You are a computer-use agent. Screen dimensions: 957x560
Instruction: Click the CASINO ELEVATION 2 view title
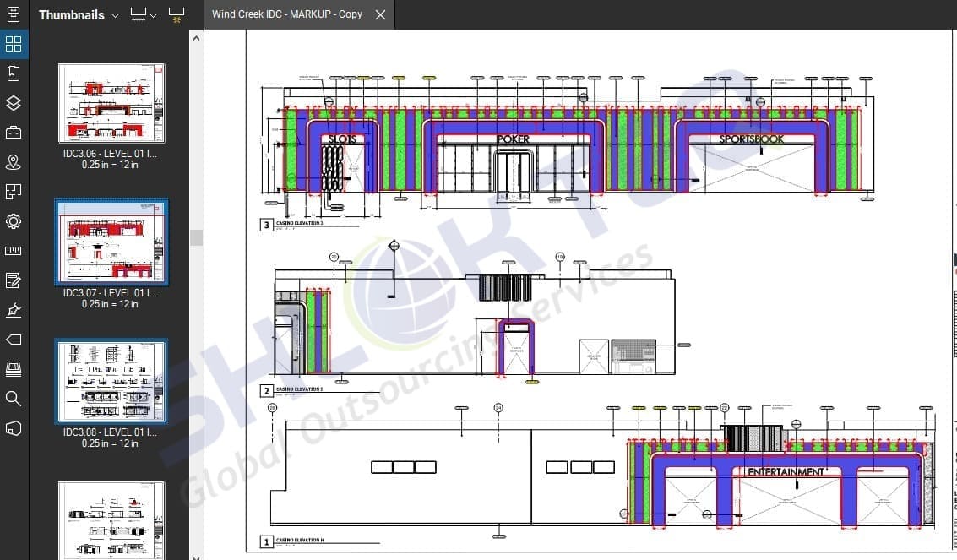point(299,389)
